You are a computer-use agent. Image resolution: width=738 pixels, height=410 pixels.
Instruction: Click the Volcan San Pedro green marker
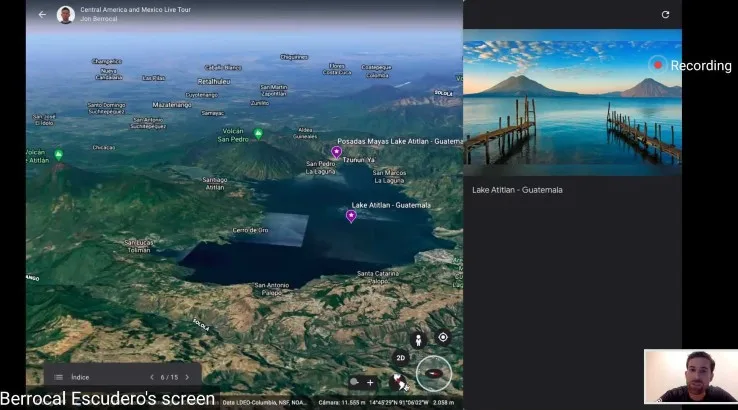[x=258, y=133]
